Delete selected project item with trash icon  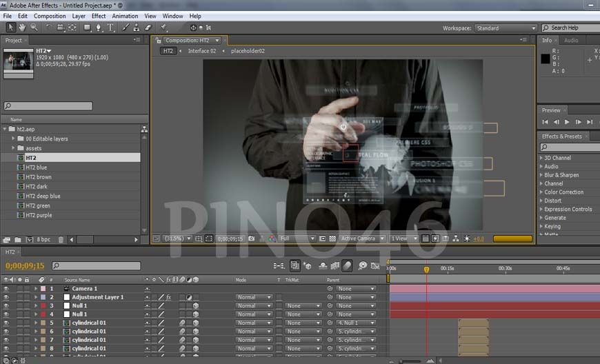(61, 240)
